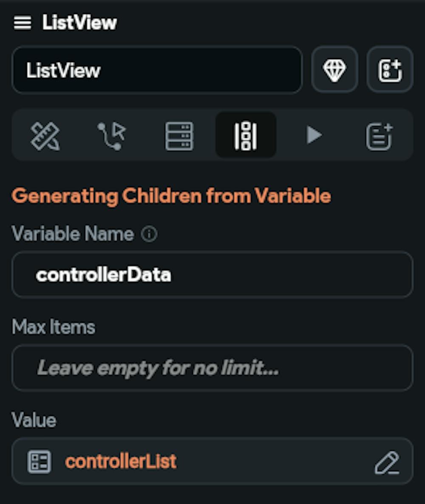The image size is (425, 504).
Task: Click the ListView panel title text
Action: coord(79,23)
